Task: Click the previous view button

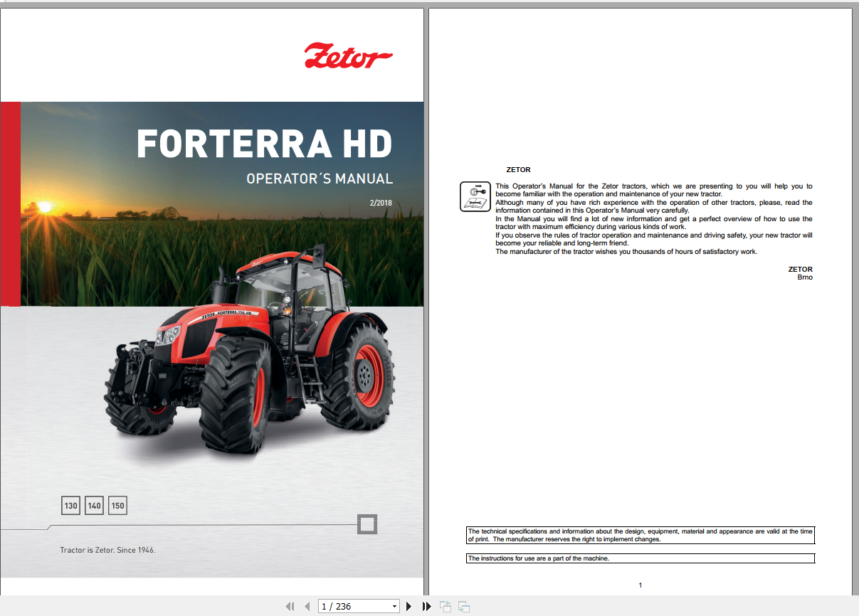Action: pyautogui.click(x=446, y=606)
